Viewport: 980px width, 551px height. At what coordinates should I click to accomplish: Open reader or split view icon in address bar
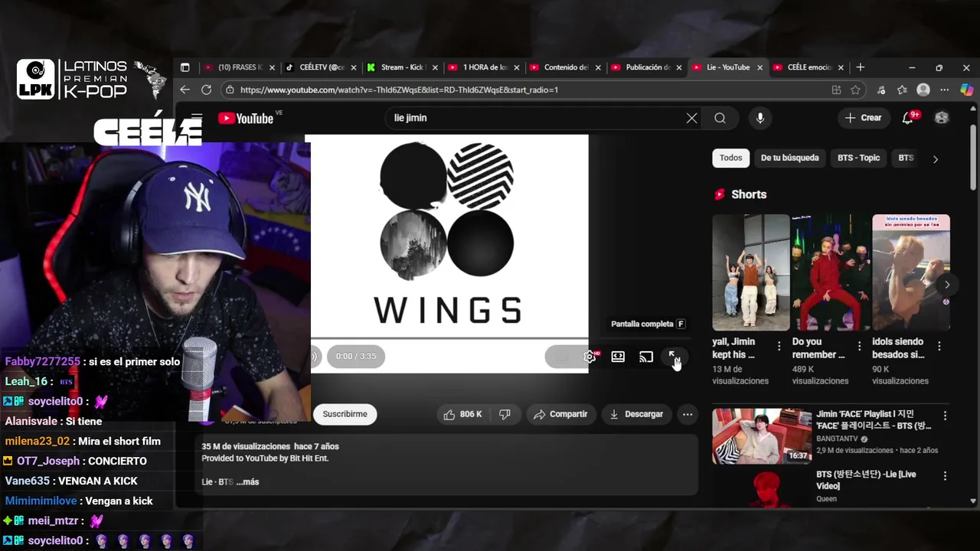pyautogui.click(x=836, y=90)
